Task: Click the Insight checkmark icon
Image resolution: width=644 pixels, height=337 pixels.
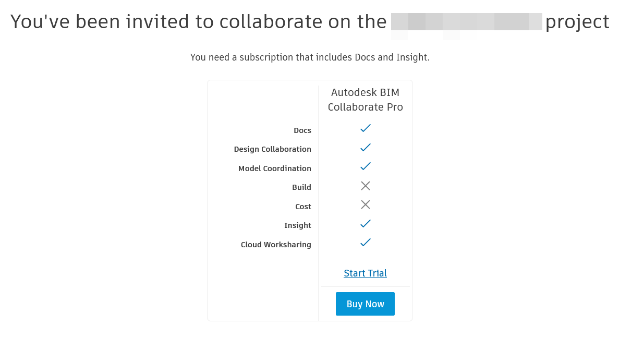Action: [365, 223]
